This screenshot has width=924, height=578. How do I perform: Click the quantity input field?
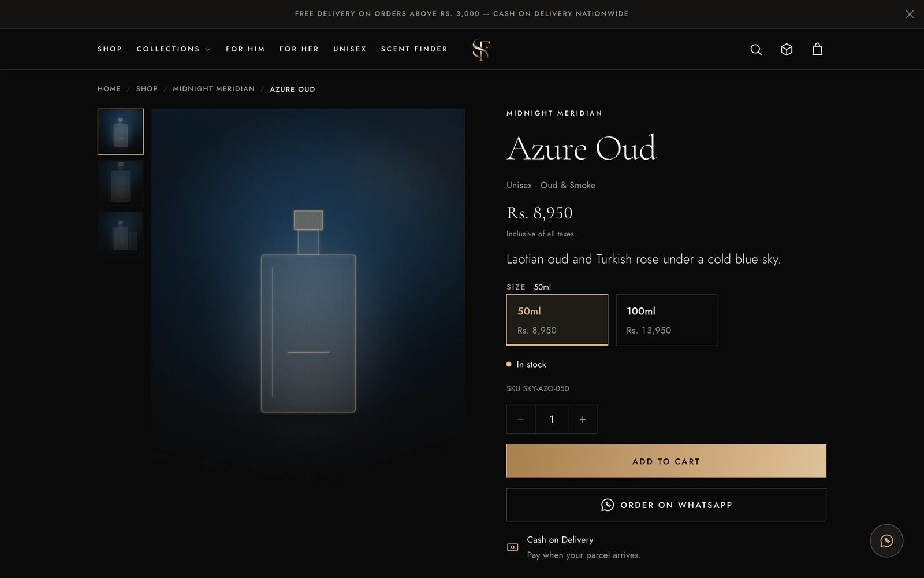[552, 419]
